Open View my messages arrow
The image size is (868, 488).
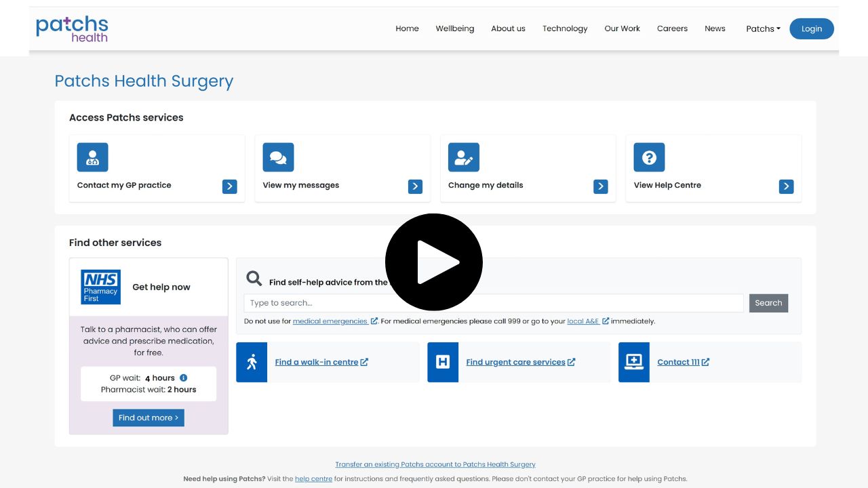(415, 186)
